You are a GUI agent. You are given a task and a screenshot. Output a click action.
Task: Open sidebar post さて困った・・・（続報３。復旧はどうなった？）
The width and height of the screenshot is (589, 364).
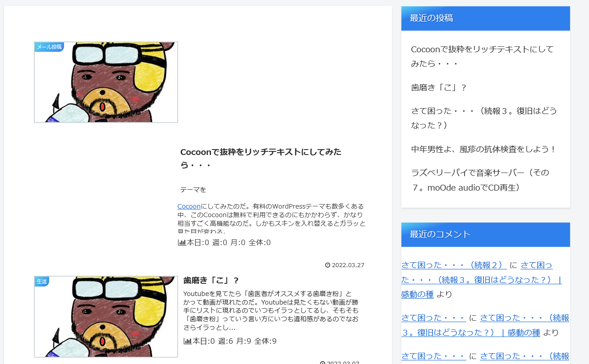(484, 118)
